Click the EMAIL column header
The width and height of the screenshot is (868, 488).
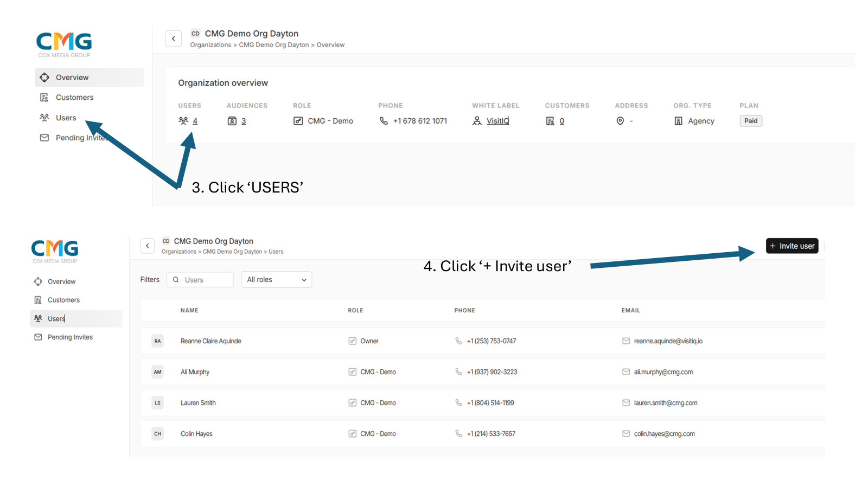631,311
